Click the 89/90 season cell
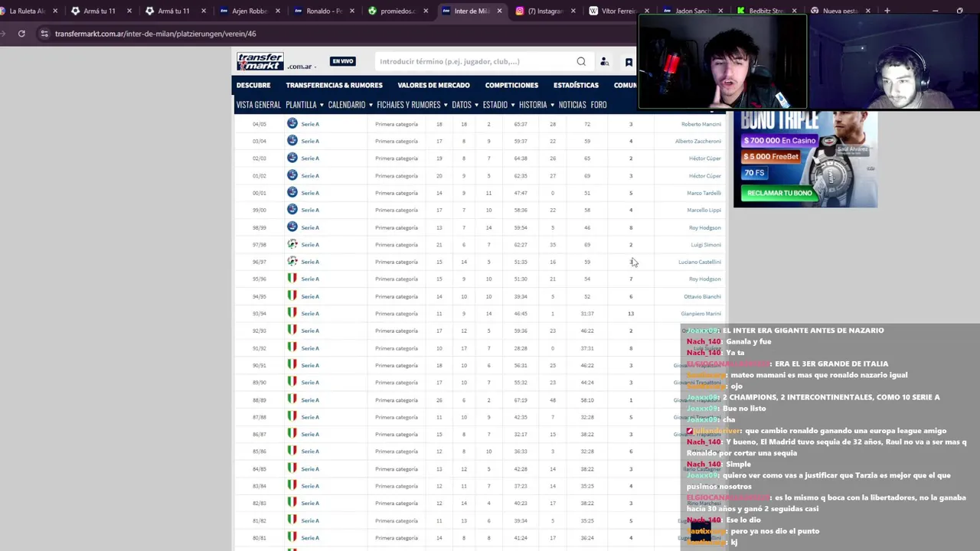 260,383
